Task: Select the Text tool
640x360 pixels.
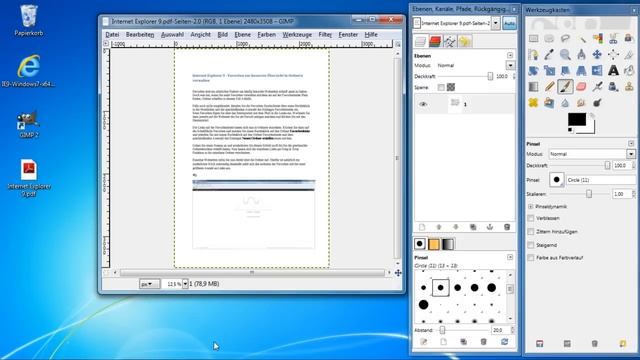Action: click(x=613, y=71)
